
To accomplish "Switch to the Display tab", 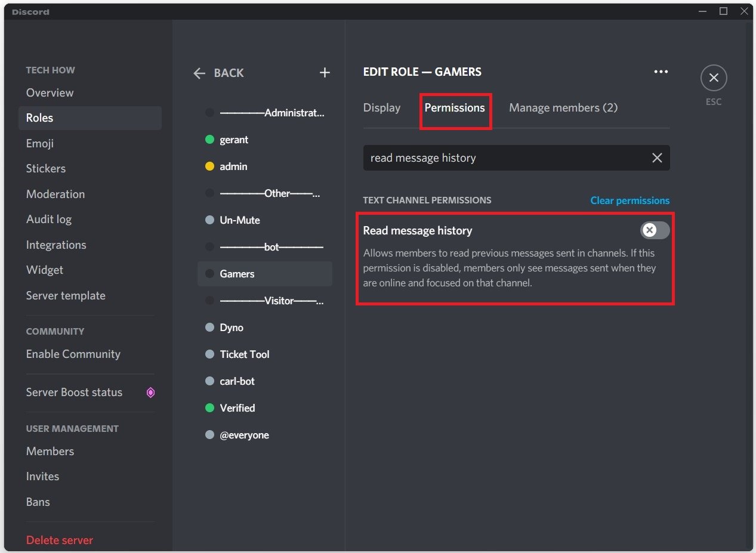I will (x=381, y=108).
